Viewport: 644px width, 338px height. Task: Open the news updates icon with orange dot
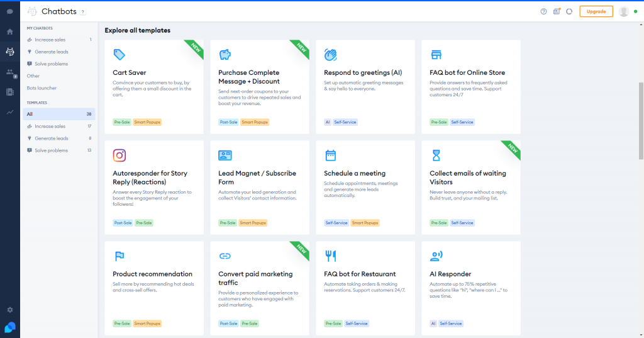point(557,11)
